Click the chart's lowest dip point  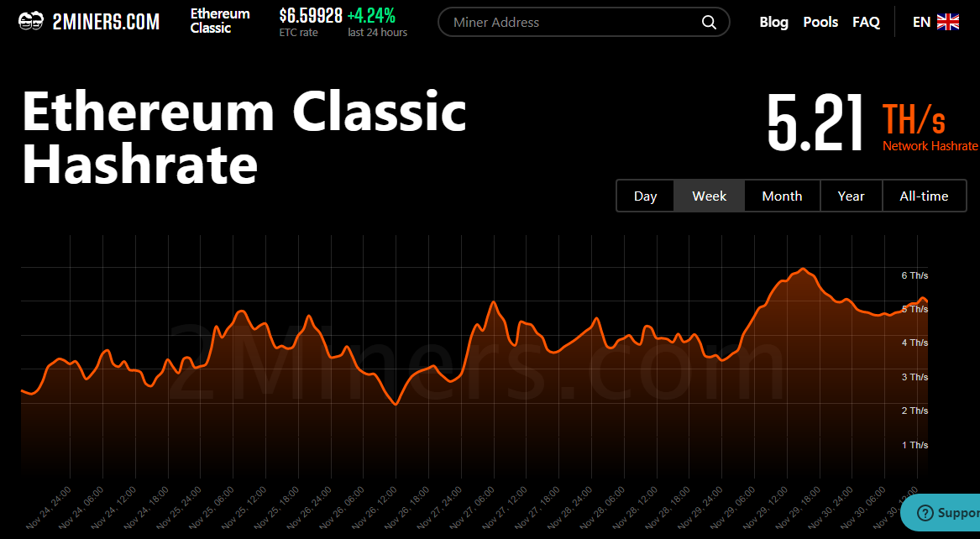pyautogui.click(x=396, y=404)
